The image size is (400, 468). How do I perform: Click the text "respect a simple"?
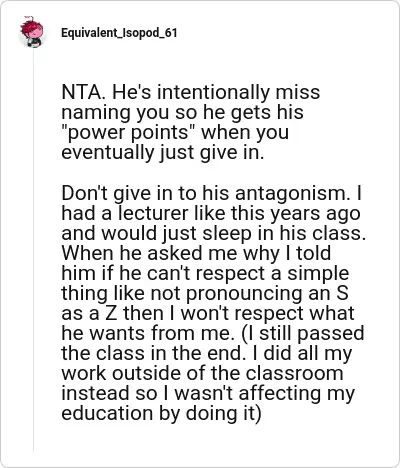[x=272, y=274]
